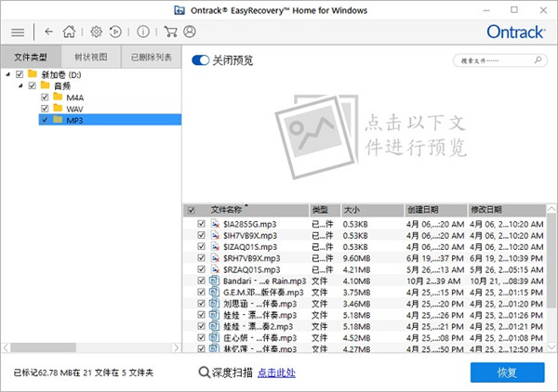Click the 新加卷 (D:) drive folder icon
The height and width of the screenshot is (392, 558).
[33, 74]
